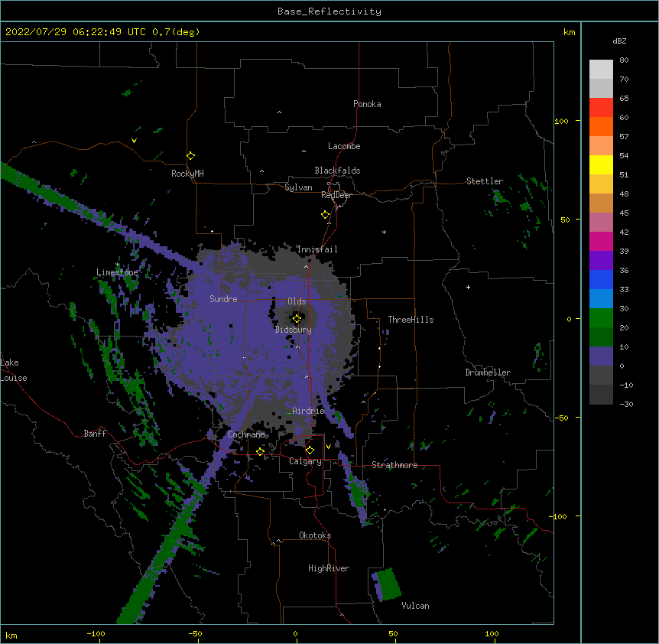Click the Innisfail town label
The height and width of the screenshot is (644, 659).
pos(317,249)
